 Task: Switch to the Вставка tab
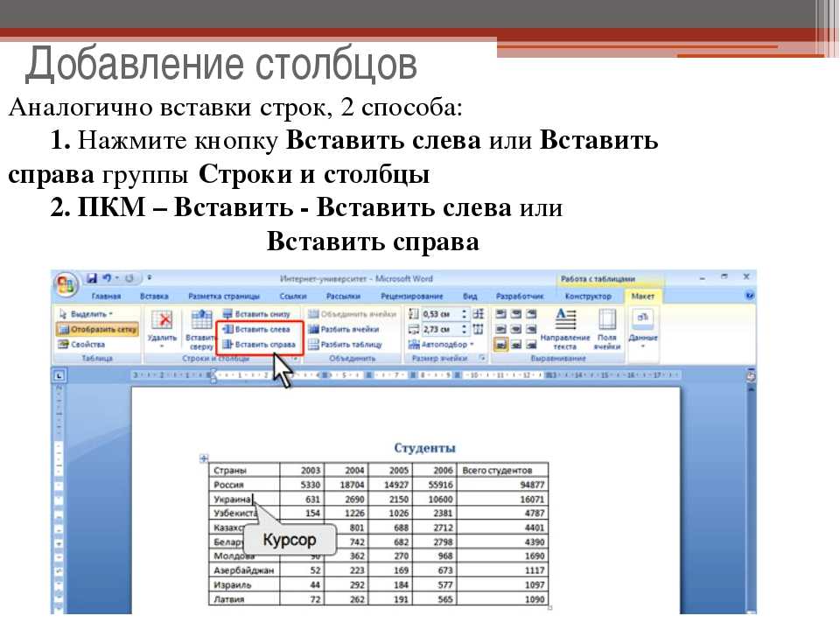(x=154, y=296)
